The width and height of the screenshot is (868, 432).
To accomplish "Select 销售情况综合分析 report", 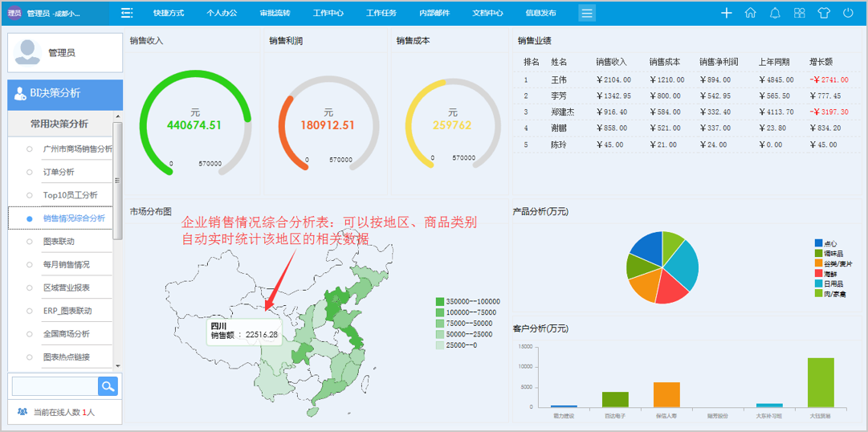I will 74,218.
